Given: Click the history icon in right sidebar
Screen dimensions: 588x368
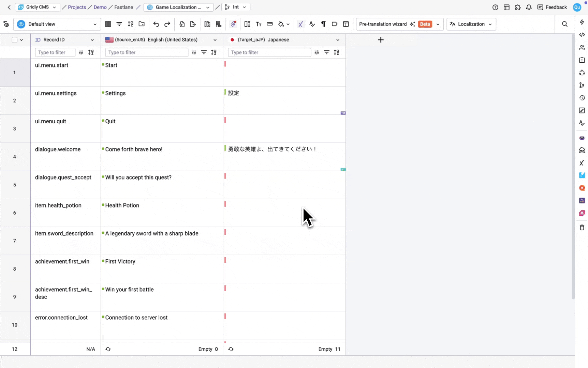Looking at the screenshot, I should (x=582, y=98).
